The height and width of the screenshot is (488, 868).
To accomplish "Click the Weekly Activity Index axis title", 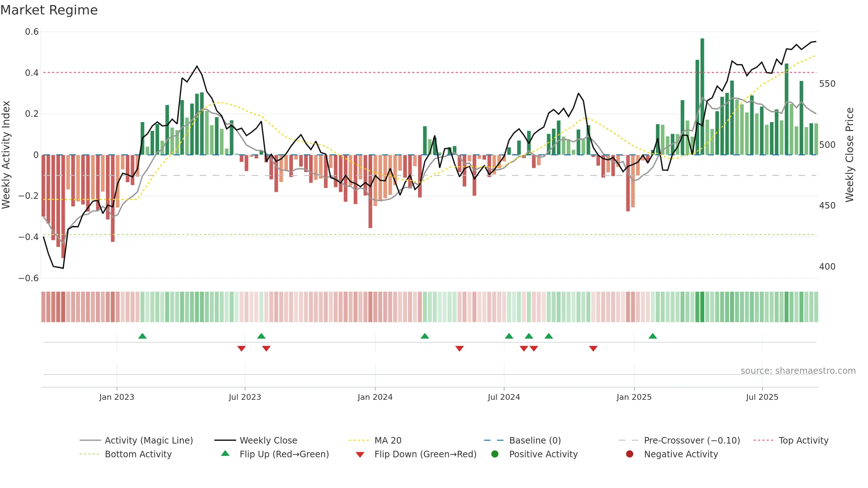I will [x=6, y=155].
